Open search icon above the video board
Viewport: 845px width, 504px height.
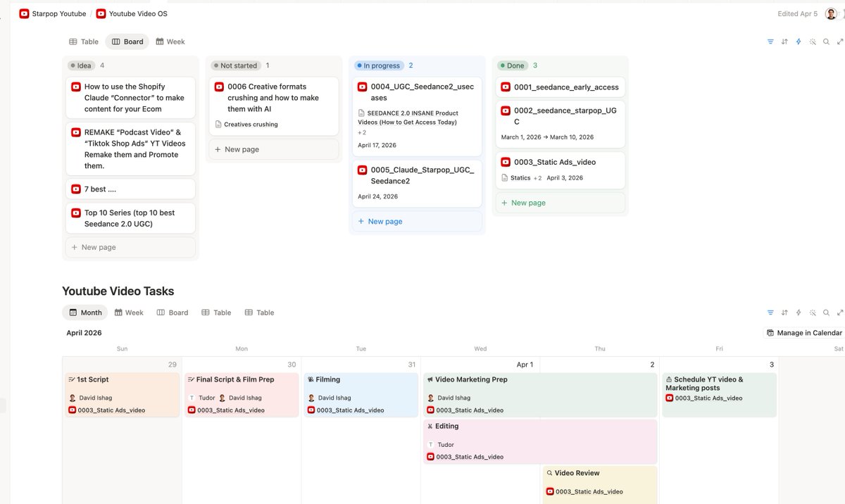pyautogui.click(x=827, y=42)
